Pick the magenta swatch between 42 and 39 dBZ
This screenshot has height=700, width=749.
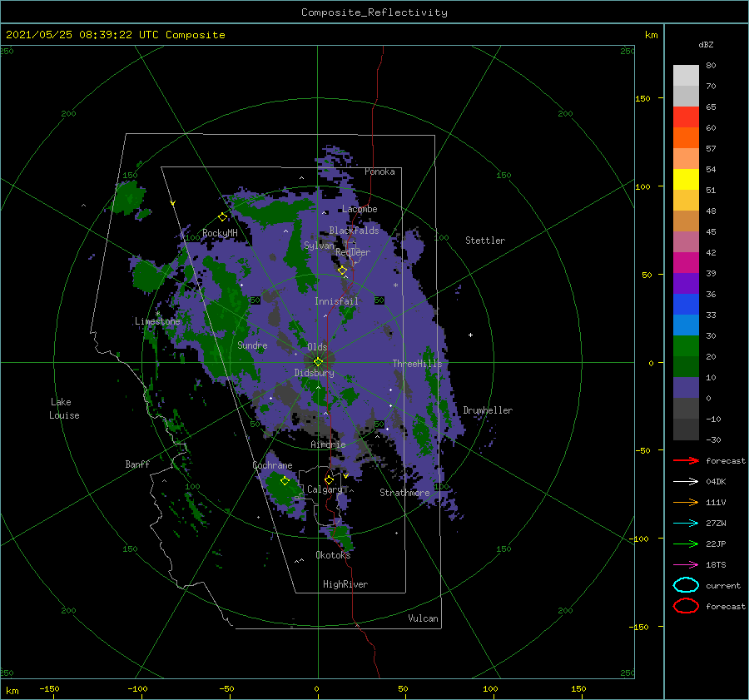click(686, 263)
